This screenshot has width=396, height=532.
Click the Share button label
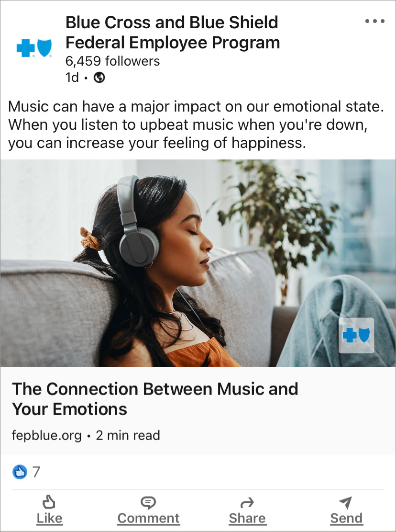coord(247,519)
